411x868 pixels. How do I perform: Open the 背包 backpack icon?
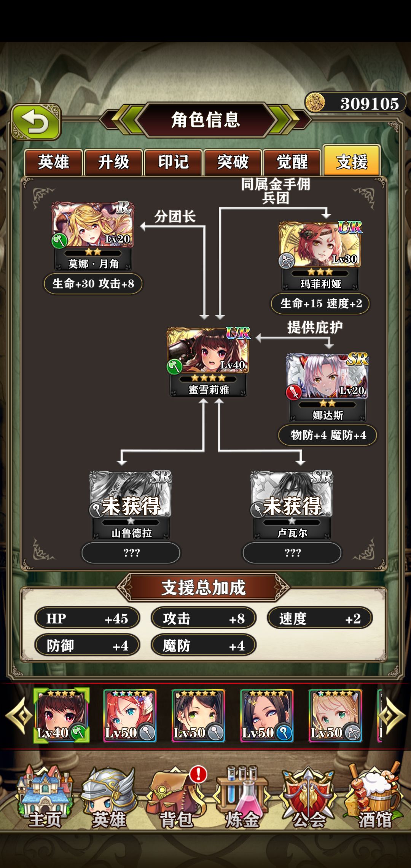(x=176, y=798)
